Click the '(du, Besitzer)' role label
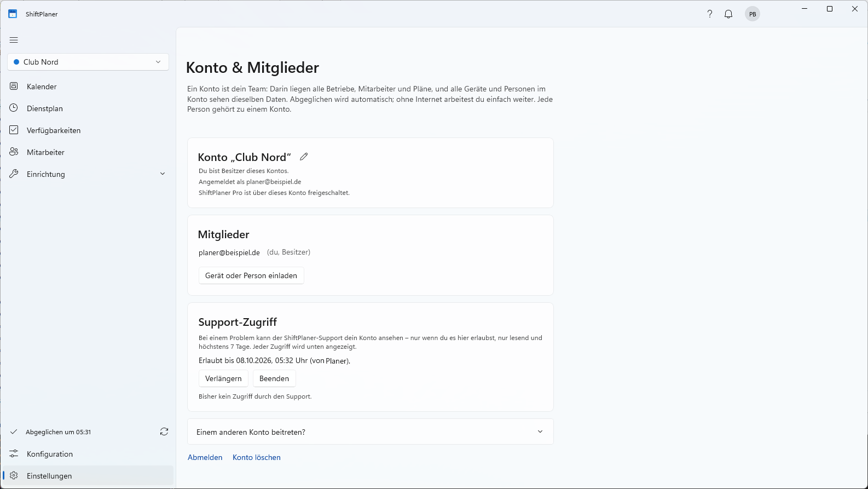The height and width of the screenshot is (489, 868). click(288, 252)
